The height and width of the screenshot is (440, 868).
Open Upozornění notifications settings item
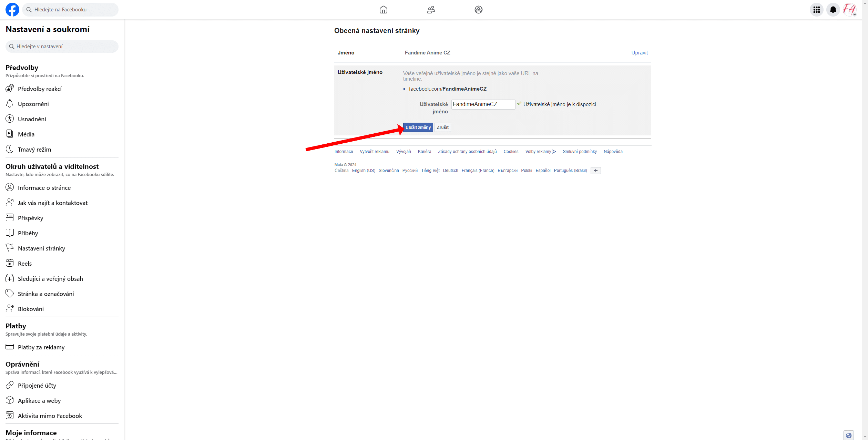coord(33,104)
